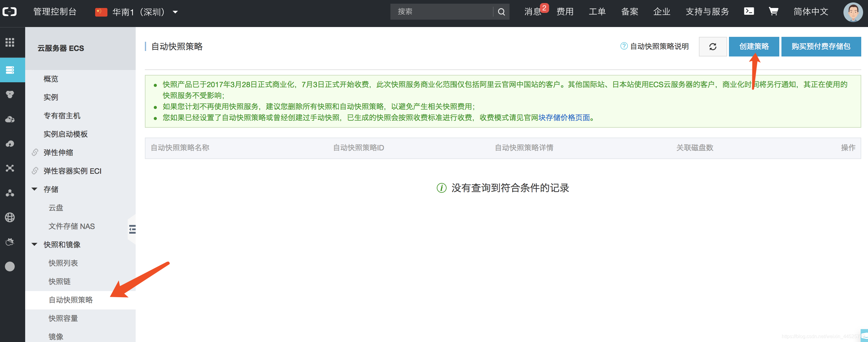Collapse the 快照和镜像 section triangle

pos(34,244)
